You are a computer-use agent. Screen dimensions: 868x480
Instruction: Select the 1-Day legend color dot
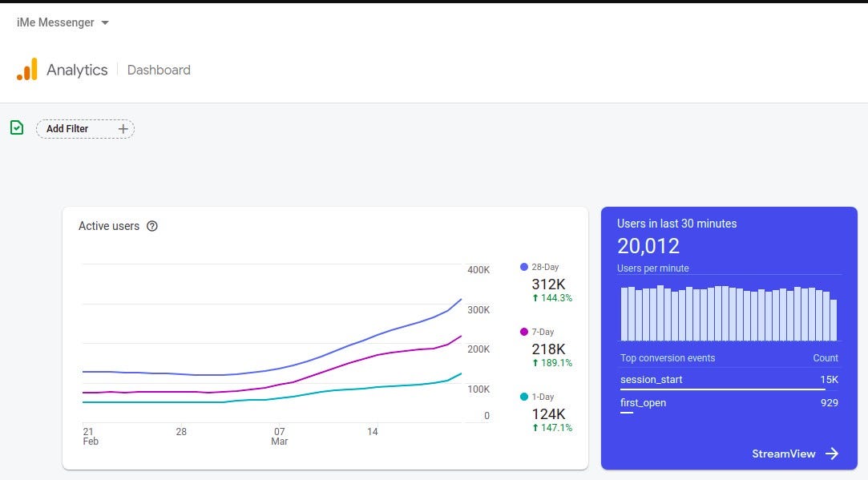click(524, 397)
